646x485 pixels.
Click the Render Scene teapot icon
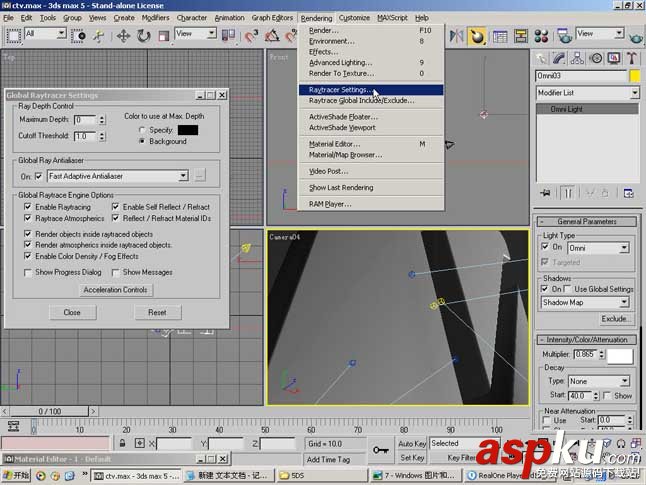(x=564, y=36)
